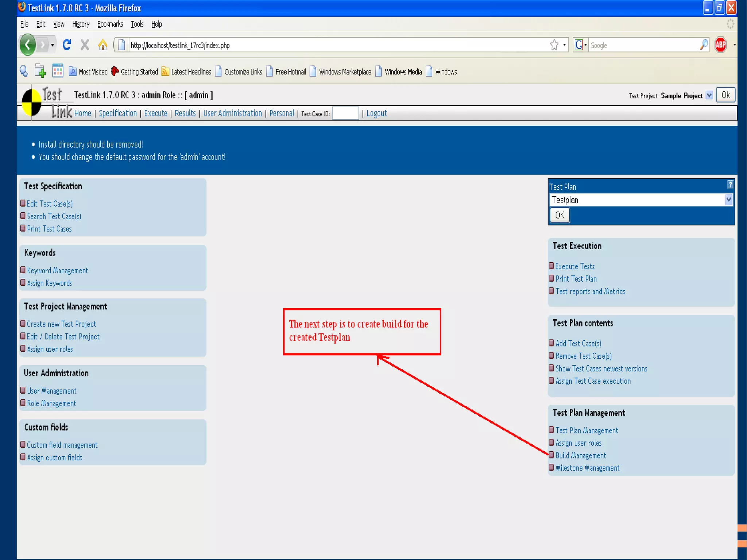
Task: Click the TestLink logo
Action: pos(47,103)
